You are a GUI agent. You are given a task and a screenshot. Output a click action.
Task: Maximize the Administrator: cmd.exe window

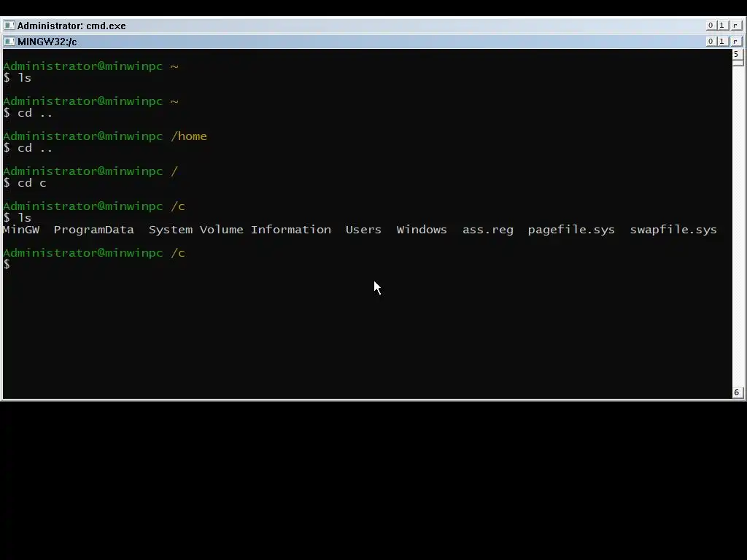click(721, 26)
